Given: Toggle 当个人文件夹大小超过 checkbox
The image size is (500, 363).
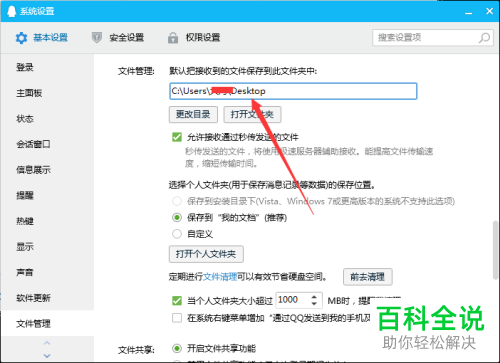Looking at the screenshot, I should pyautogui.click(x=177, y=301).
